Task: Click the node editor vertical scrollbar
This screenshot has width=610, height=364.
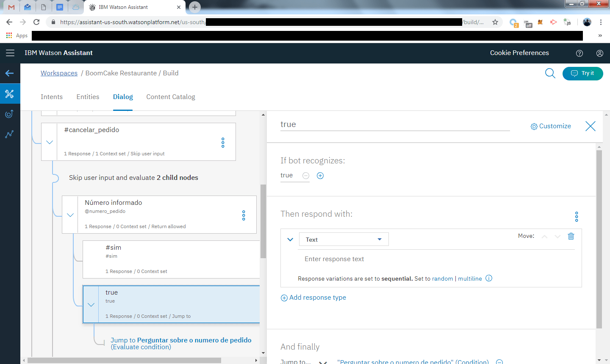Action: click(x=599, y=239)
